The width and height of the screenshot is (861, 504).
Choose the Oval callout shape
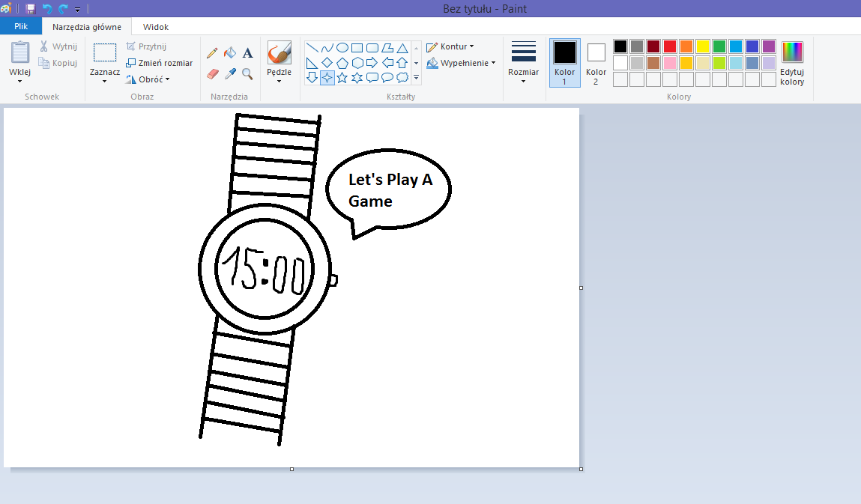387,77
